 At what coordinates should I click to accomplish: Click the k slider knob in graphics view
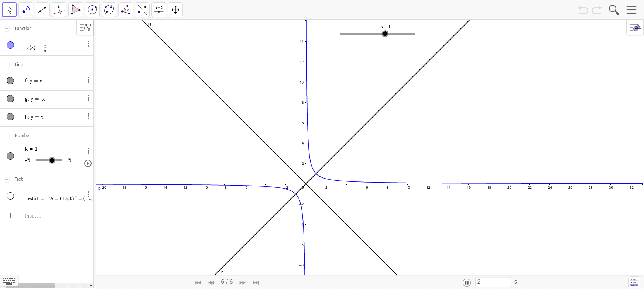tap(385, 34)
